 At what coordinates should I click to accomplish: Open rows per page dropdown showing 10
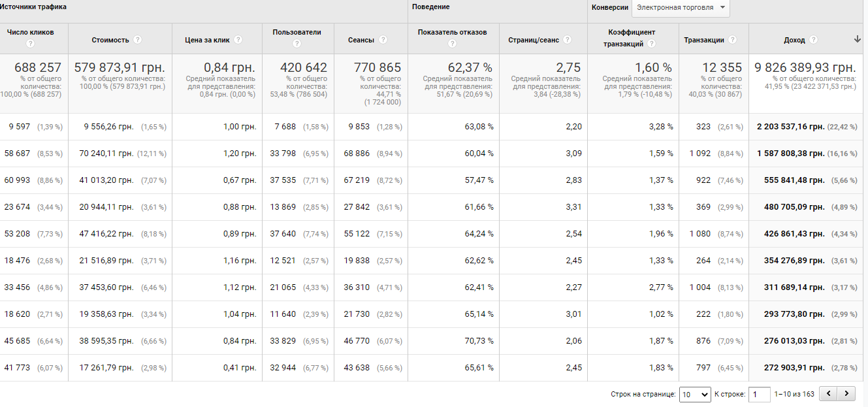[x=695, y=394]
